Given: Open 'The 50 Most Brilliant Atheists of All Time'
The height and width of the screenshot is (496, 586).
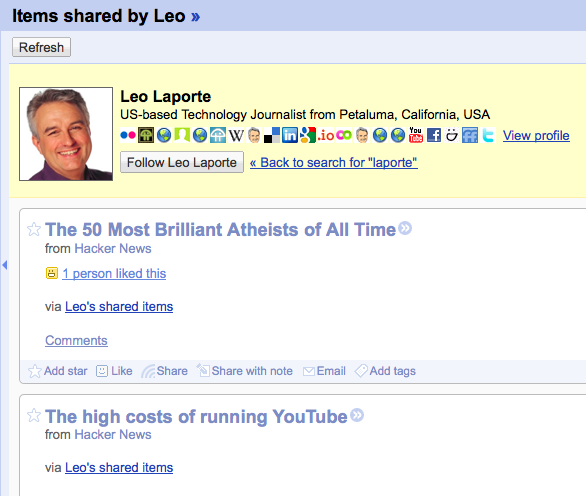Looking at the screenshot, I should coord(220,229).
